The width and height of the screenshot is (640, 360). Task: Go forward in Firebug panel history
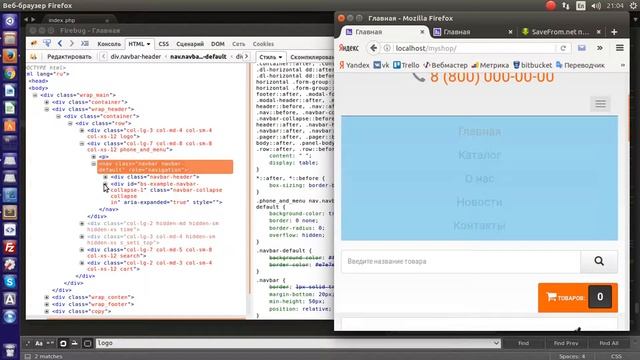click(x=71, y=43)
